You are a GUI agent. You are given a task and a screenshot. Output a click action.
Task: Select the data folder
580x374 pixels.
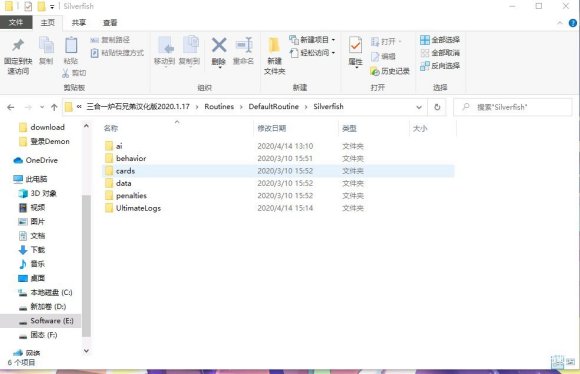pyautogui.click(x=277, y=183)
